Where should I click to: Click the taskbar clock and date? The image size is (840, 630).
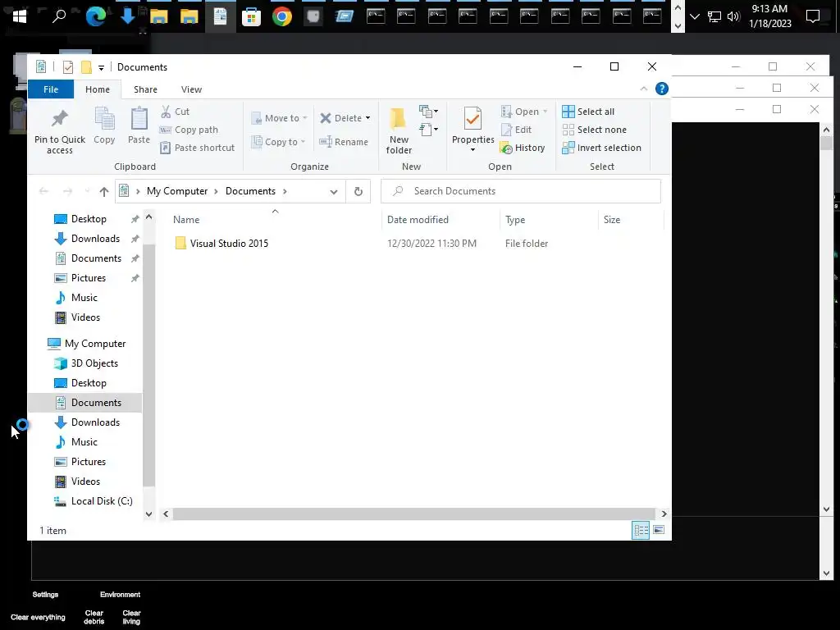tap(769, 16)
